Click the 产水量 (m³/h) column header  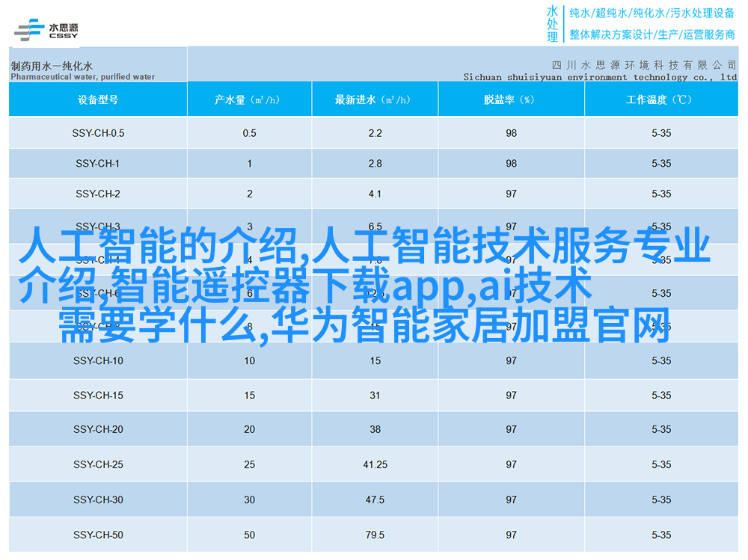[250, 99]
